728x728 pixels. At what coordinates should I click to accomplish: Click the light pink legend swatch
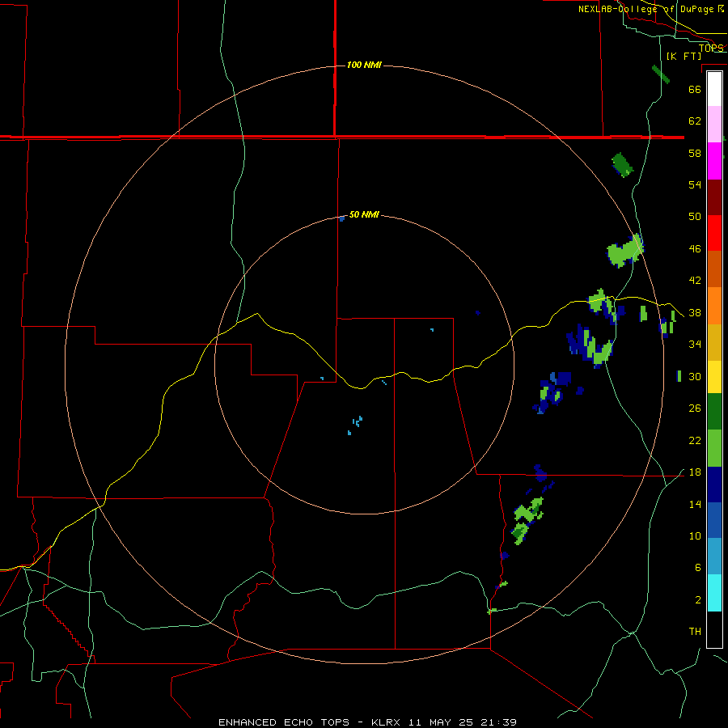pos(714,124)
